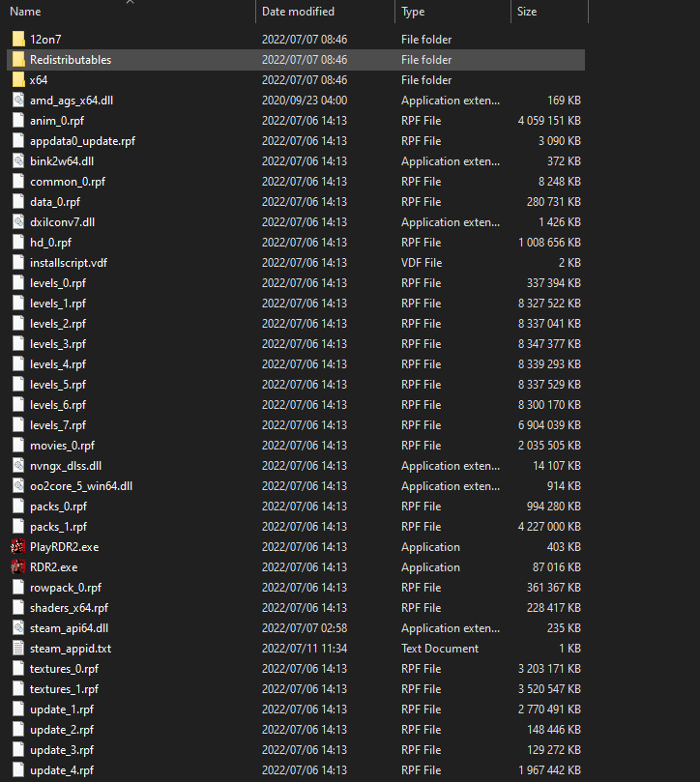Click the common_0.rpf file icon
This screenshot has width=700, height=782.
tap(18, 181)
